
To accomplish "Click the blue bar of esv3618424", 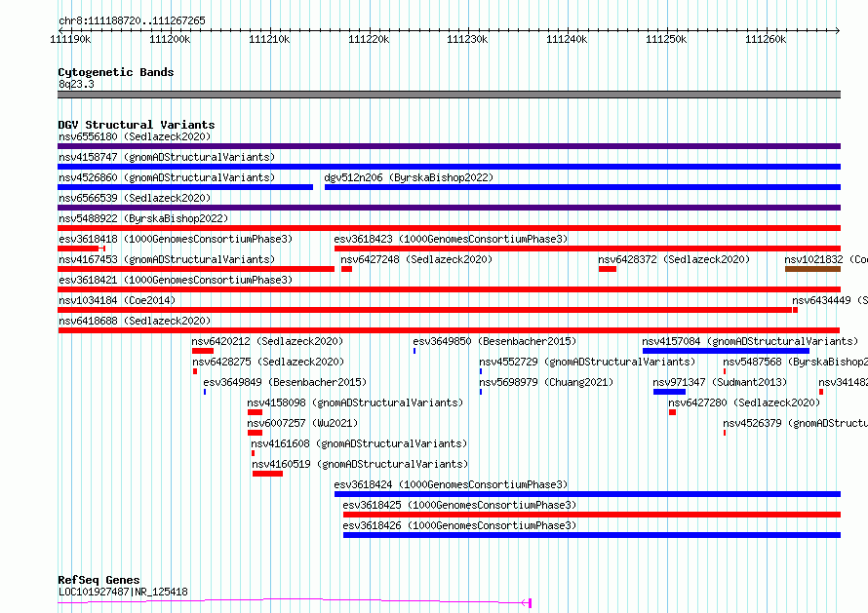I will click(587, 494).
